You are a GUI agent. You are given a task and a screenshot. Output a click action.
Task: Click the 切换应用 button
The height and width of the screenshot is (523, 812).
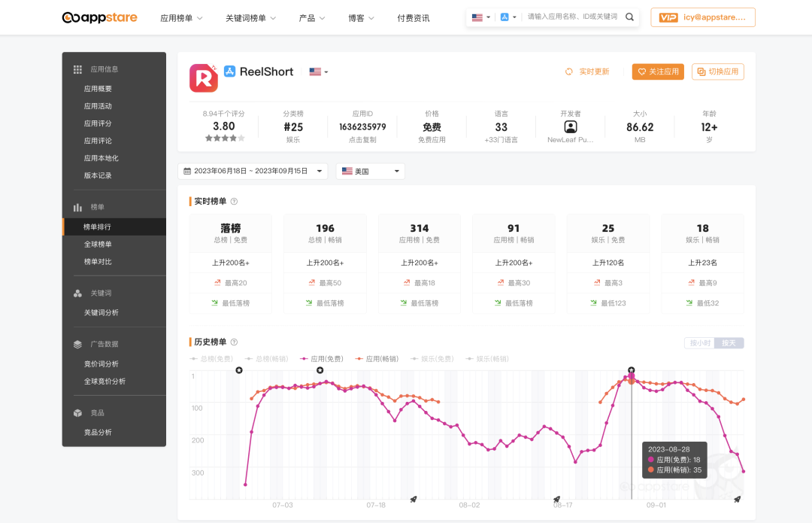click(718, 71)
